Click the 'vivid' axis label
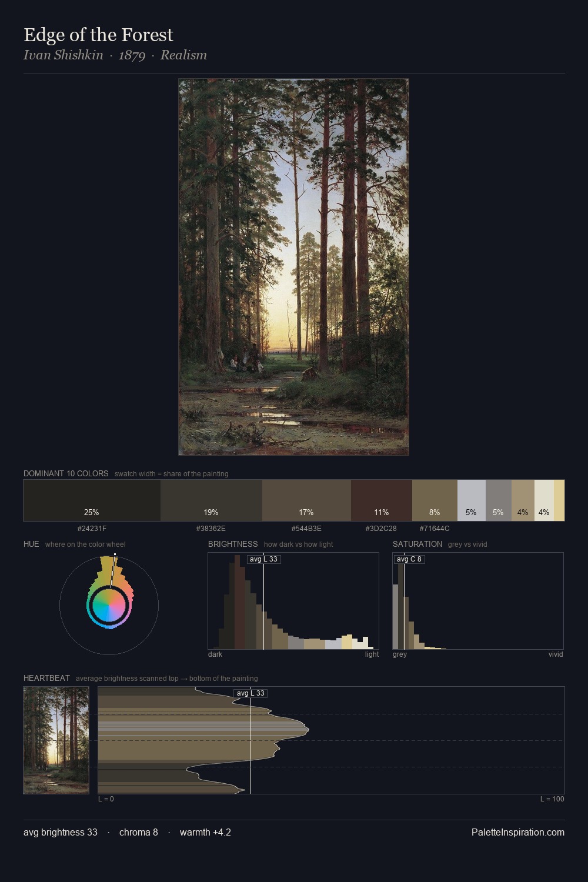The image size is (588, 882). coord(556,654)
